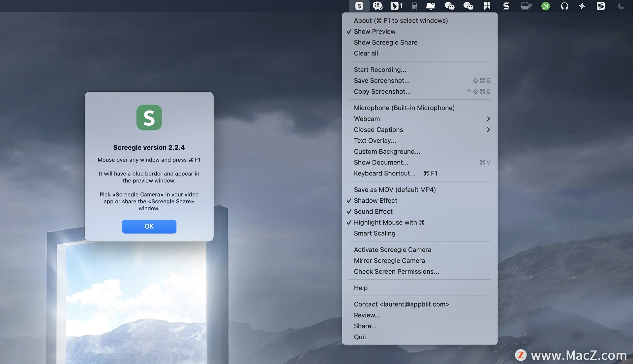Click Contact <laurent@appblit.com> entry
Viewport: 633px width, 364px height.
click(419, 304)
